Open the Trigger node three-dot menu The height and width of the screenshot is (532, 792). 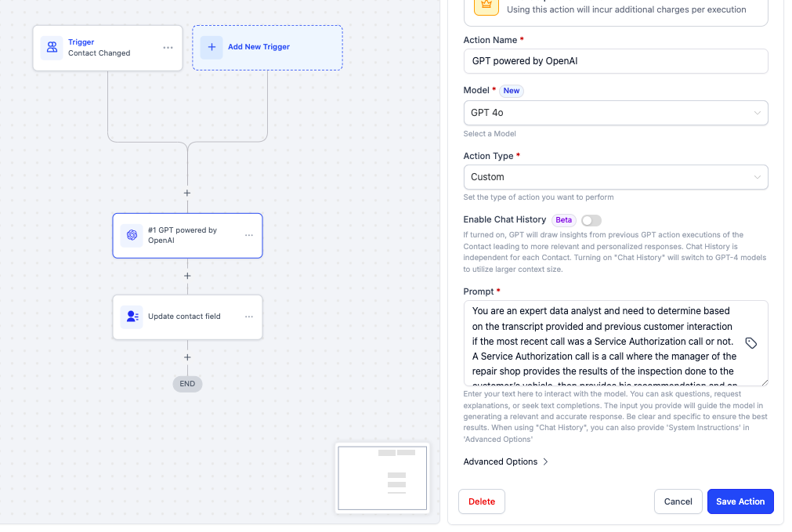point(168,48)
